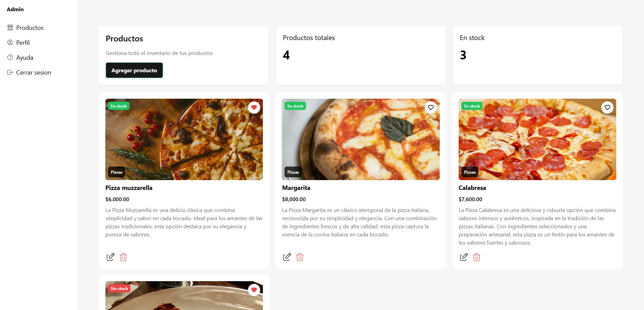
Task: Remove Calabresa using its trash icon
Action: [x=477, y=257]
